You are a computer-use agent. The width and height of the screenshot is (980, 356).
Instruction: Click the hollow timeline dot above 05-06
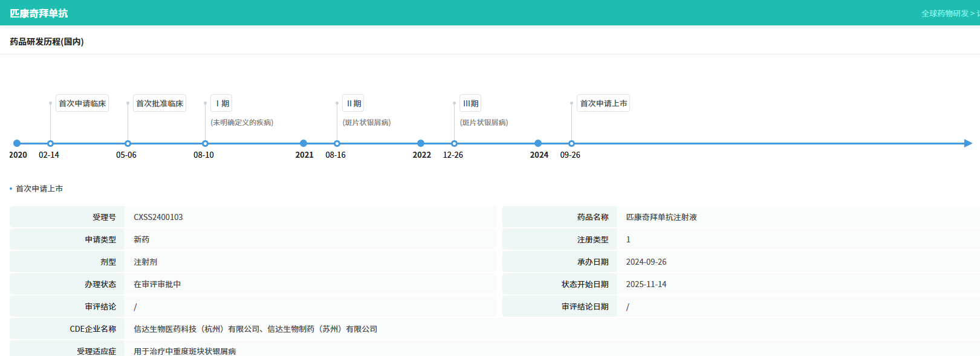coord(128,143)
